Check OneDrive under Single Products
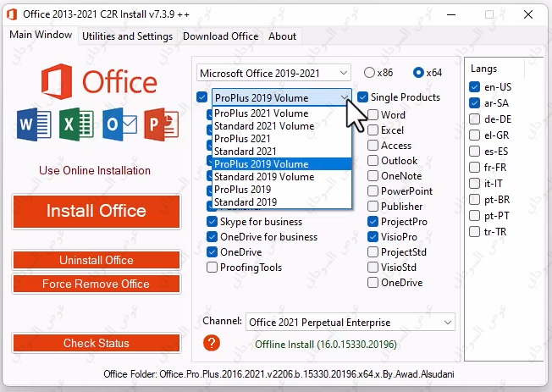This screenshot has width=552, height=392. (373, 283)
